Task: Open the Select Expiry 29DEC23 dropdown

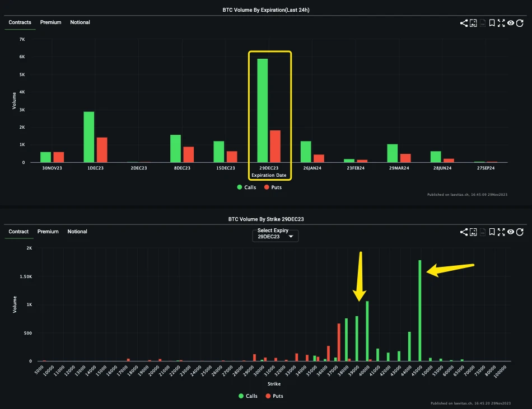Action: tap(275, 236)
